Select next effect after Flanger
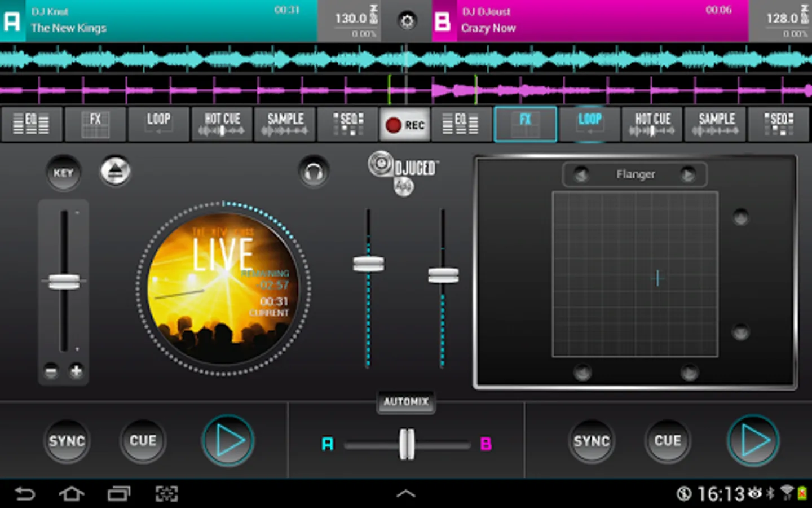The image size is (812, 508). [x=688, y=175]
